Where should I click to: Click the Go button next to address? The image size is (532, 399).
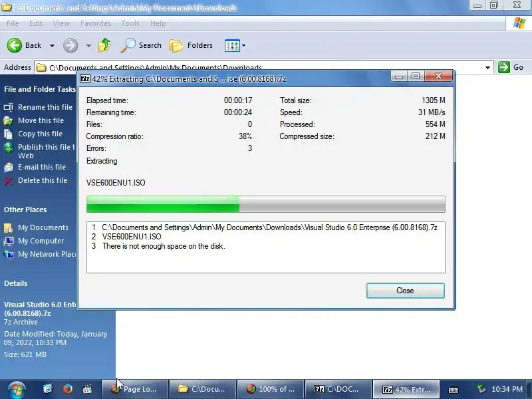click(x=511, y=67)
